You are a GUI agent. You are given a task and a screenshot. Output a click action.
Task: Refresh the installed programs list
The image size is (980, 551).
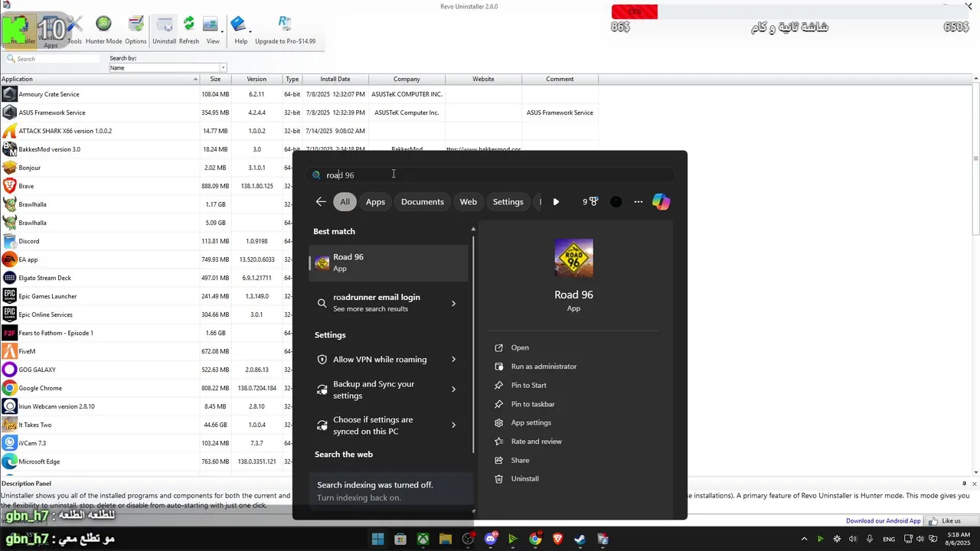[x=189, y=31]
